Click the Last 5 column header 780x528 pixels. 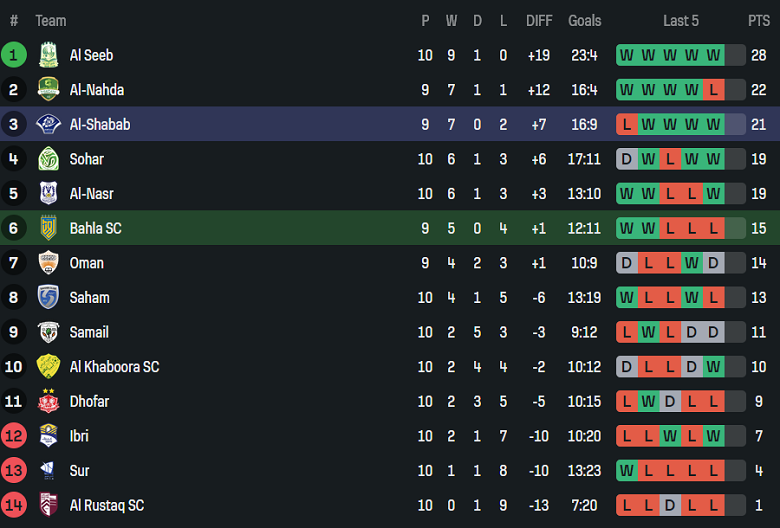pyautogui.click(x=681, y=21)
